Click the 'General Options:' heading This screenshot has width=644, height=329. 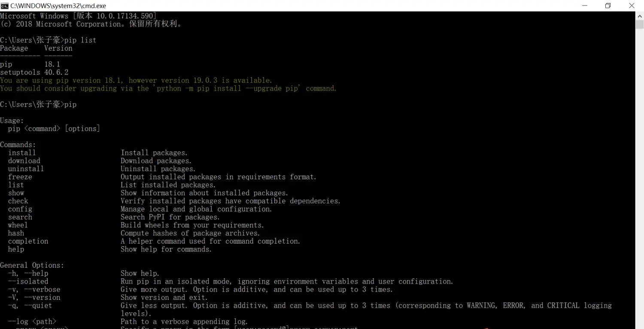(32, 265)
